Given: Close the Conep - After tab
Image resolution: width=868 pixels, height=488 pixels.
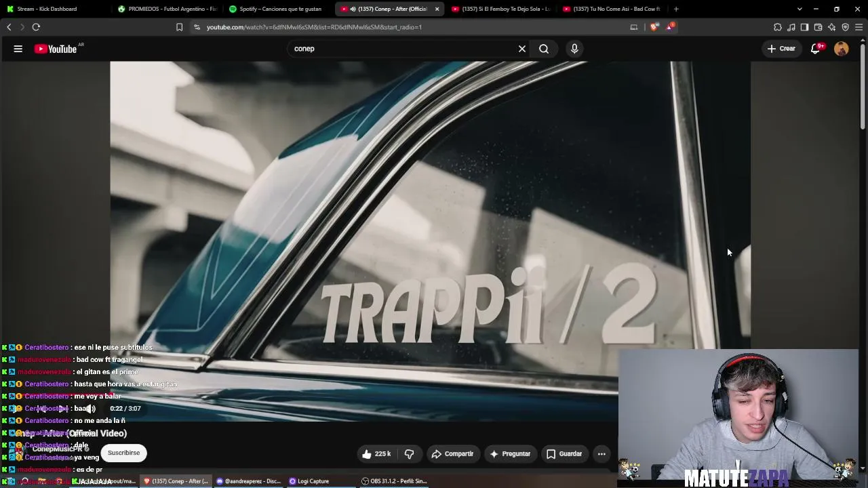Looking at the screenshot, I should tap(437, 9).
